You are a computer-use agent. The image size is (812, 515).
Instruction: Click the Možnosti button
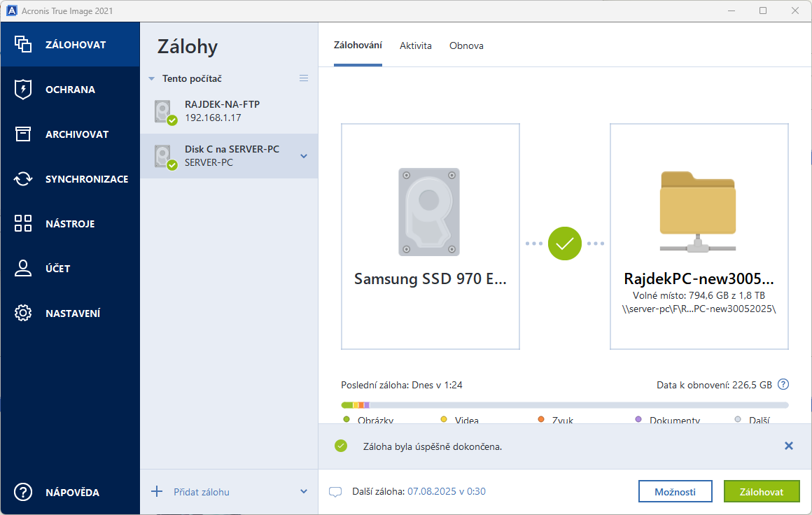coord(675,491)
